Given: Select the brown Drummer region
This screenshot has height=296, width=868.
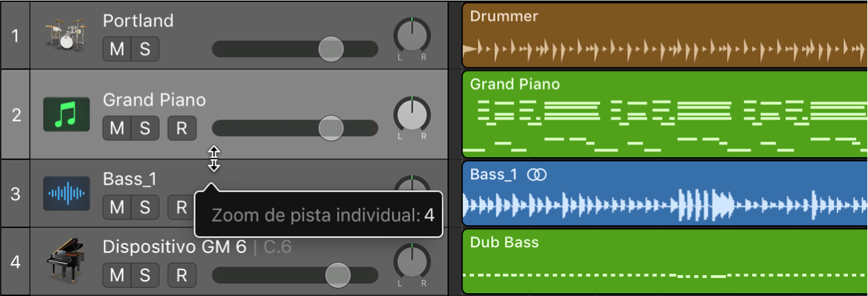Looking at the screenshot, I should [665, 36].
